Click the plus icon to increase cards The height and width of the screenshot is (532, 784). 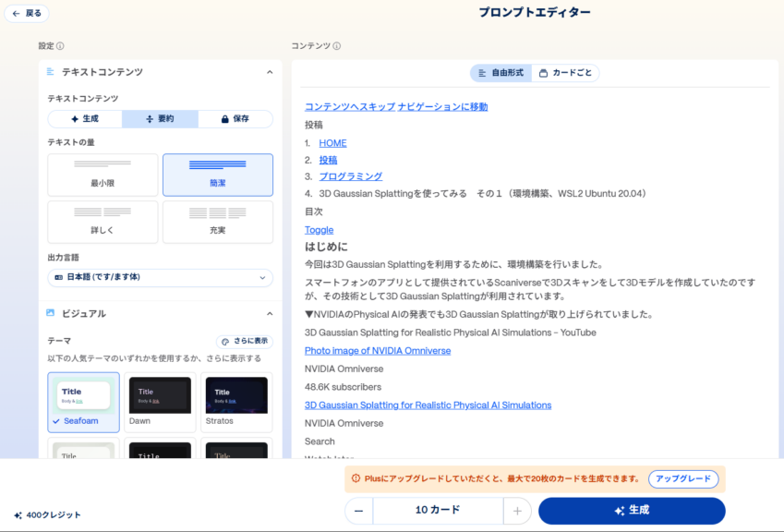tap(517, 511)
